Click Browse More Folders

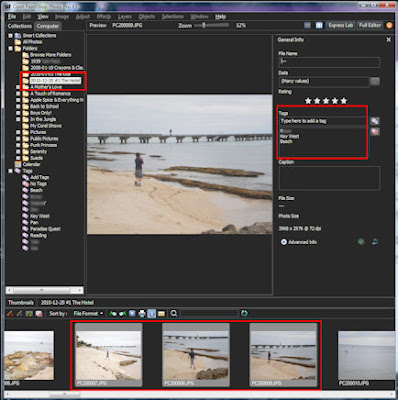(x=51, y=55)
